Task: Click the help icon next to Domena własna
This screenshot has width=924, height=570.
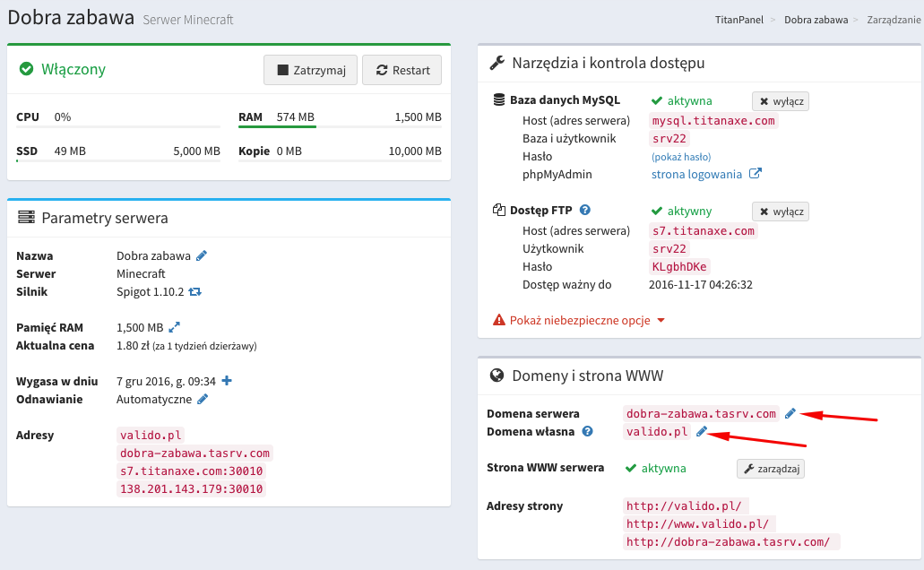Action: 588,431
